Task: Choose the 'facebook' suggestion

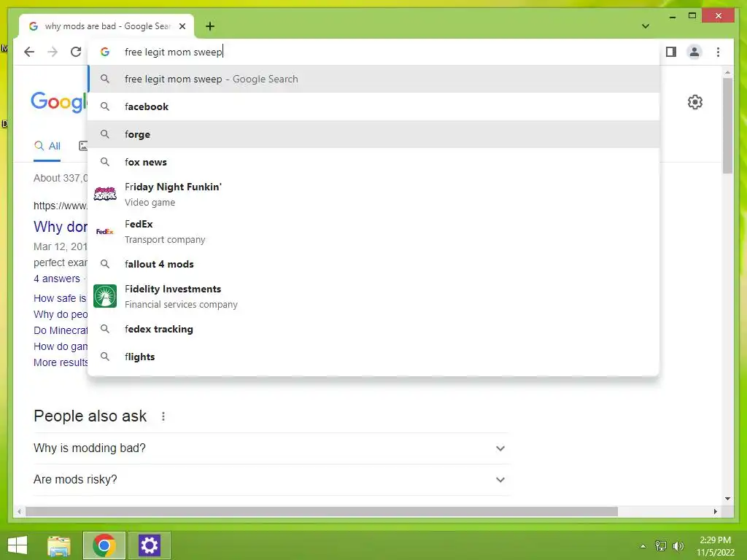Action: pos(374,106)
